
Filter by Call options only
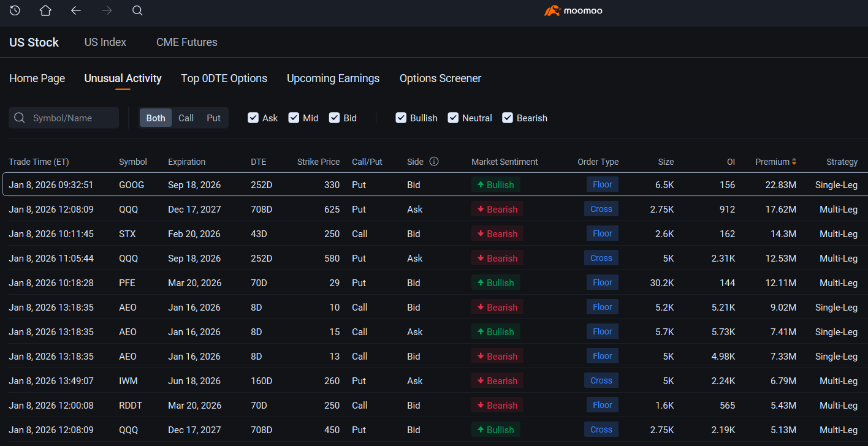[x=186, y=118]
